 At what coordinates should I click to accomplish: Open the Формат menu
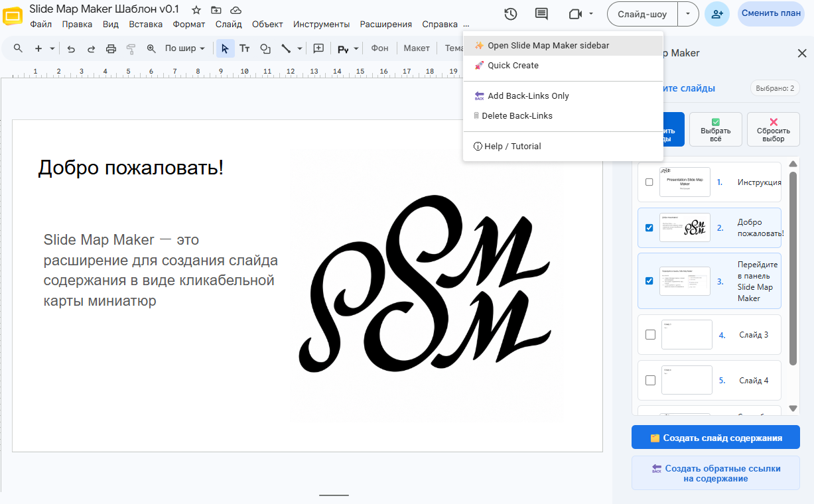(x=189, y=25)
